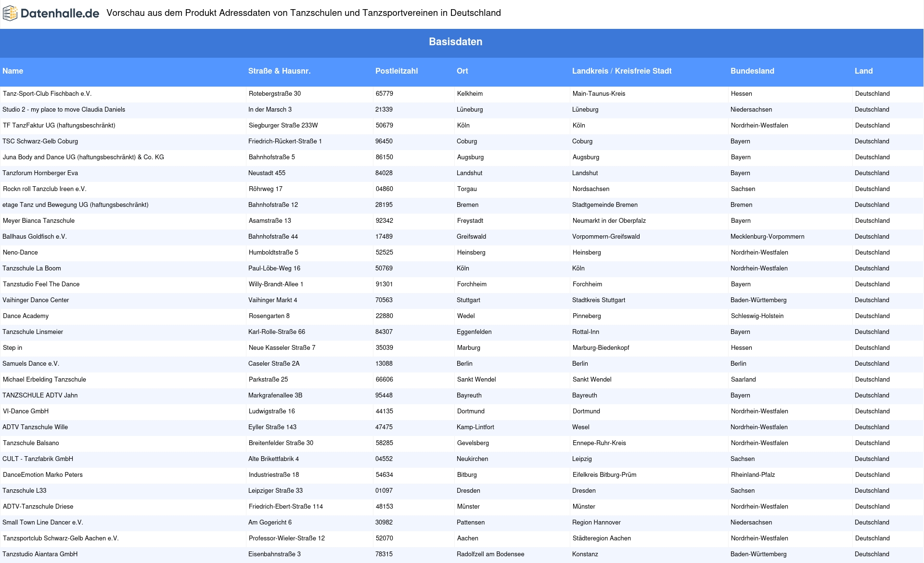924x563 pixels.
Task: Select address Friedrich-Ebert-Straße 114
Action: click(286, 506)
